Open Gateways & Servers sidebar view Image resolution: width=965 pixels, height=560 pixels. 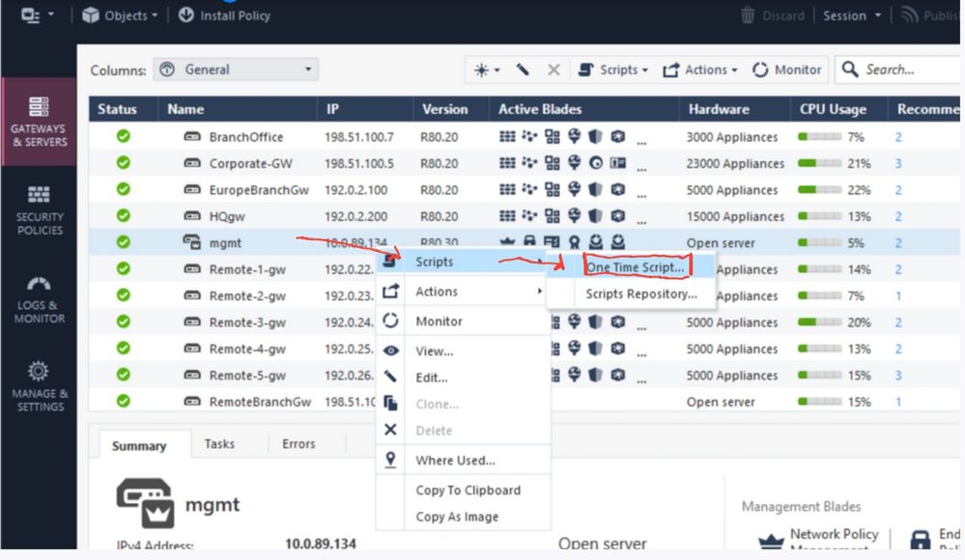click(39, 122)
